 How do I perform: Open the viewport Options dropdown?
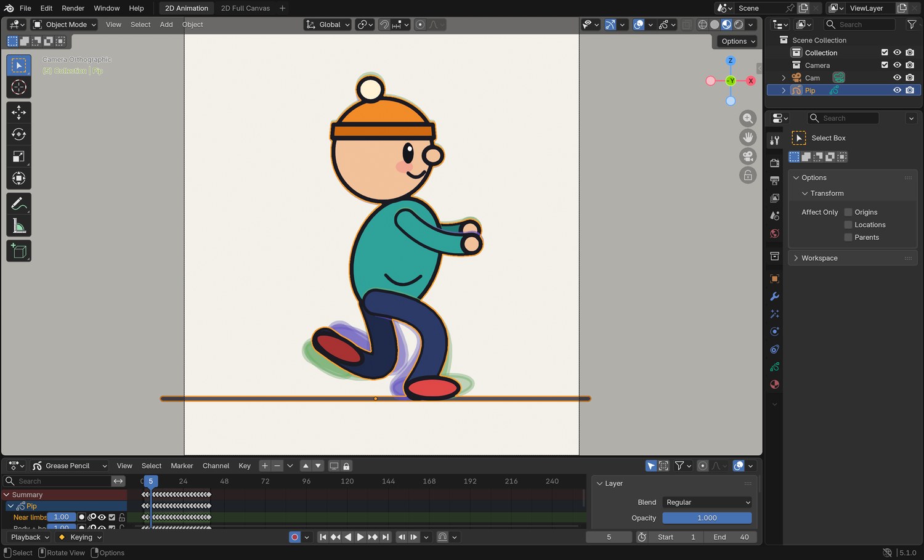(x=738, y=41)
